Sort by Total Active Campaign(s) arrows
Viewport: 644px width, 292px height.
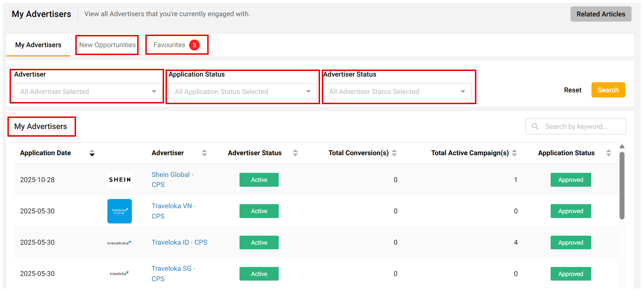pos(515,153)
